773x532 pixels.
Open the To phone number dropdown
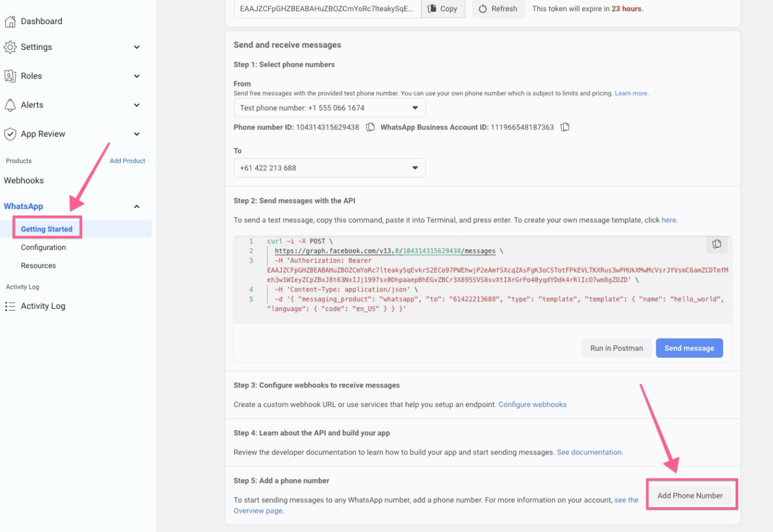click(329, 168)
